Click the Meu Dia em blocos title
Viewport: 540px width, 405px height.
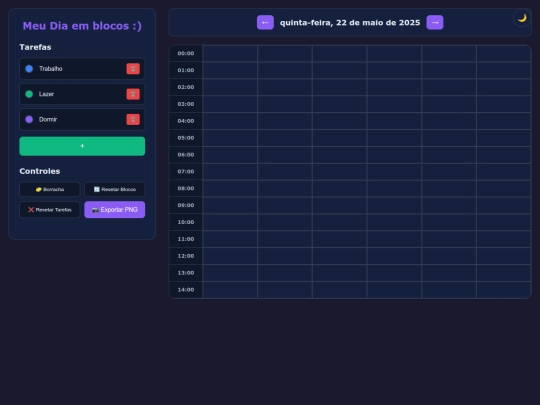[82, 26]
